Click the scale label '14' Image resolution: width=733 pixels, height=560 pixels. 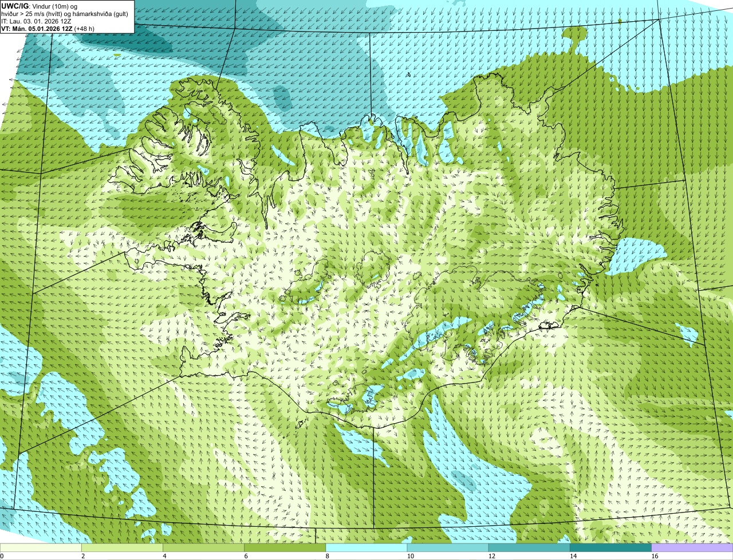click(x=573, y=556)
